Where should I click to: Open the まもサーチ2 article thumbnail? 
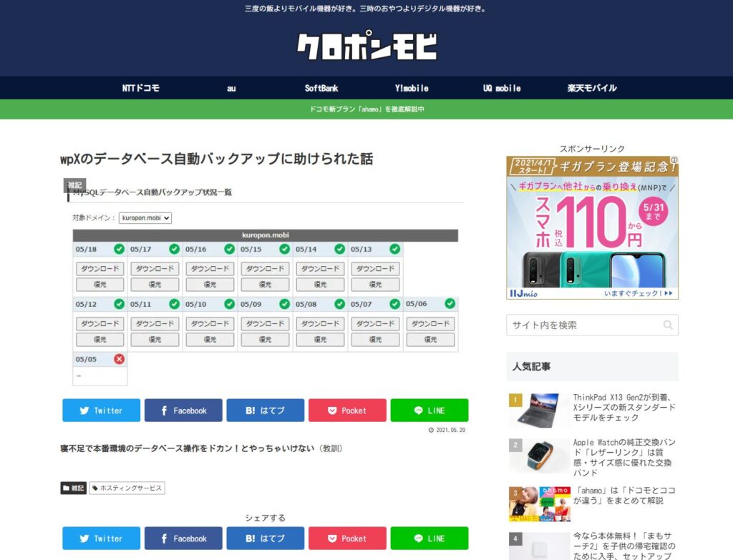(540, 546)
